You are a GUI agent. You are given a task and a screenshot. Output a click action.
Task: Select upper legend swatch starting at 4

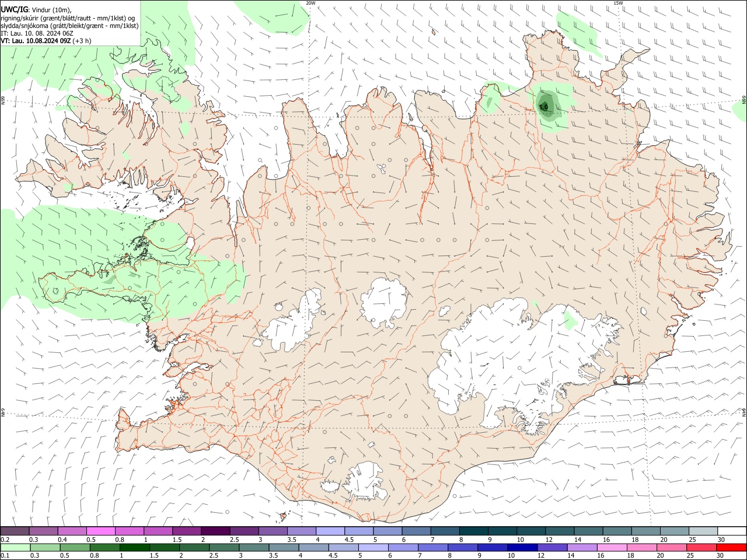pos(329,531)
